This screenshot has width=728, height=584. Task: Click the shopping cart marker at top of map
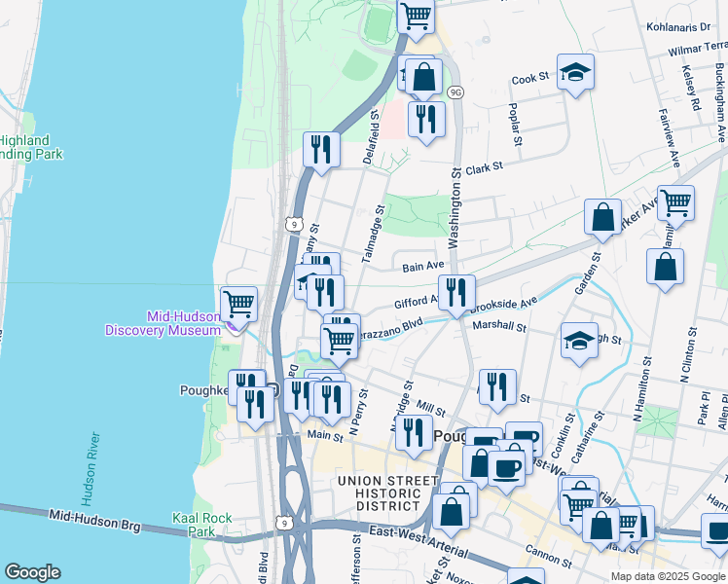416,17
